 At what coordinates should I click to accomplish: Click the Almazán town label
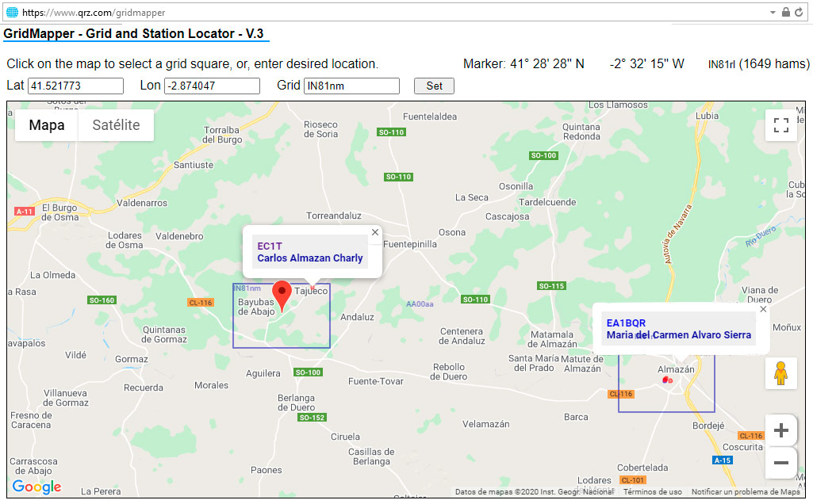click(676, 369)
